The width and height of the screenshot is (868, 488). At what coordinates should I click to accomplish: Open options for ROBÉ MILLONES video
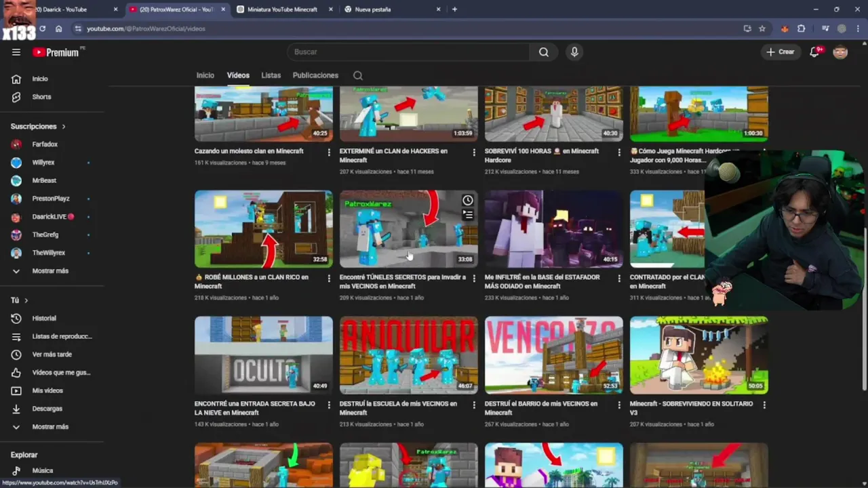pyautogui.click(x=329, y=279)
